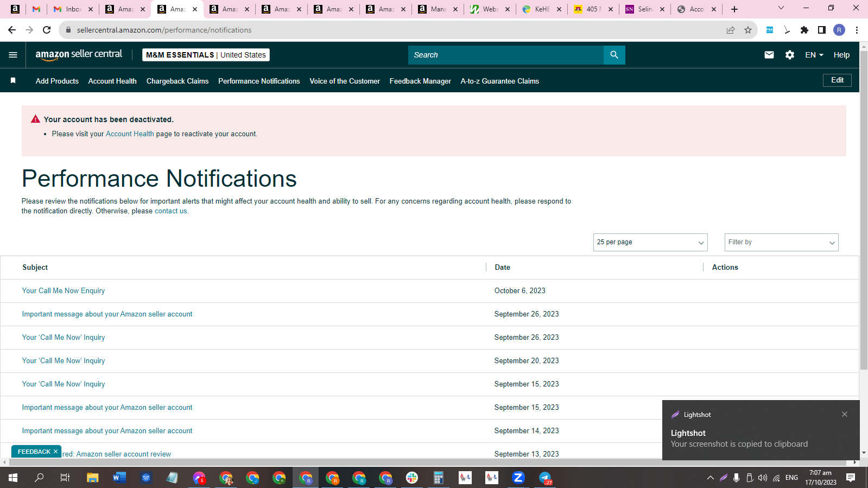The width and height of the screenshot is (868, 488).
Task: Open A-to-z Guarantee Claims
Action: click(499, 81)
